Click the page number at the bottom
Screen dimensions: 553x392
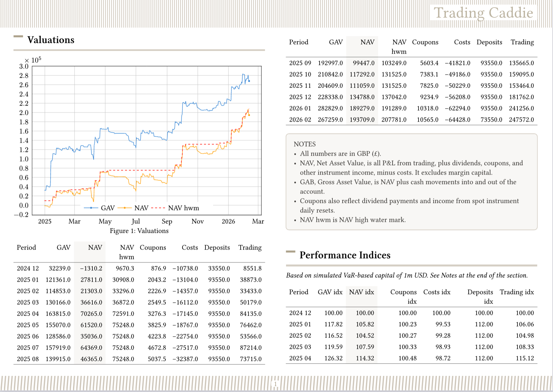[x=276, y=384]
